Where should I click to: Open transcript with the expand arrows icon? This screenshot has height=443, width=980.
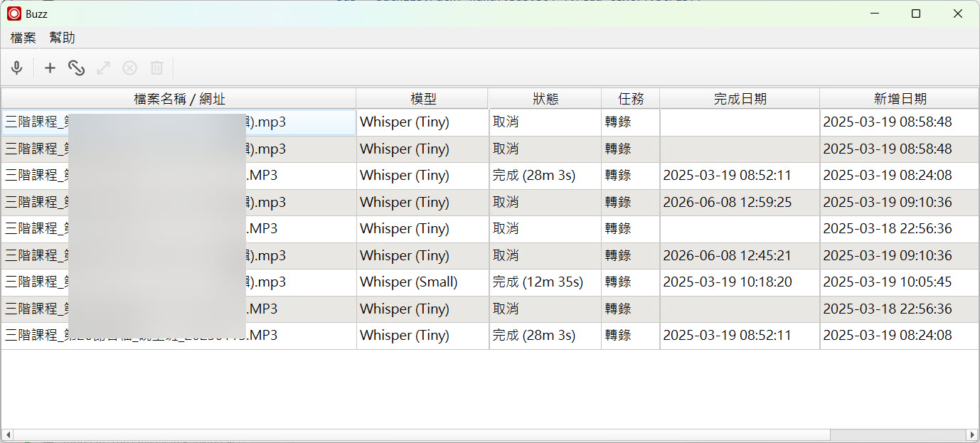[103, 68]
